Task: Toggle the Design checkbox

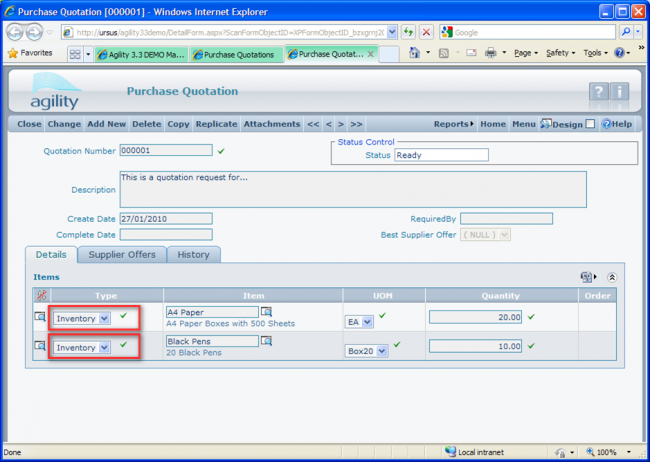Action: point(590,124)
